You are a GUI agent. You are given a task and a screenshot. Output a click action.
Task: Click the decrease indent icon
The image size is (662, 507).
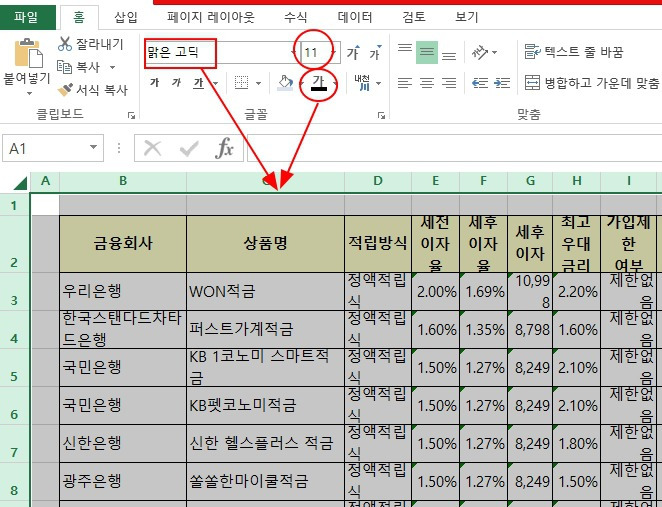(x=480, y=83)
